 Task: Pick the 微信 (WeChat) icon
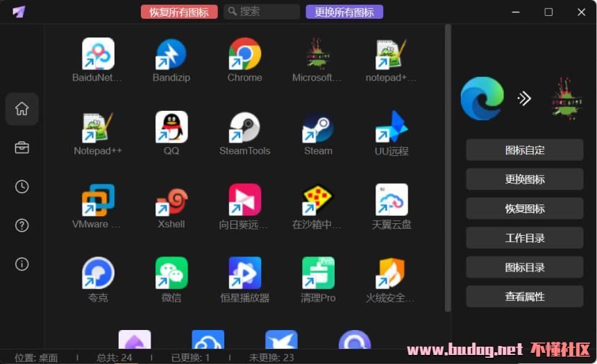171,274
